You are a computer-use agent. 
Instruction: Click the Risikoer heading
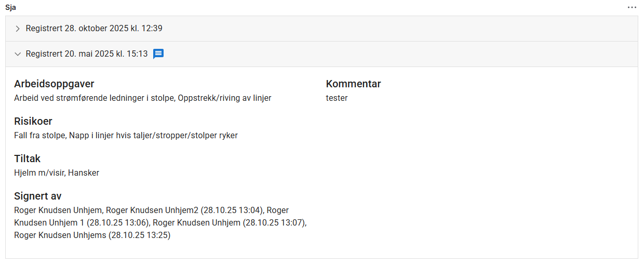pyautogui.click(x=33, y=121)
